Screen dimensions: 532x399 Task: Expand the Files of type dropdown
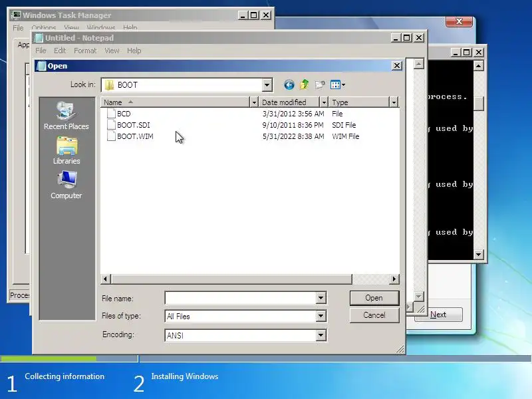321,316
